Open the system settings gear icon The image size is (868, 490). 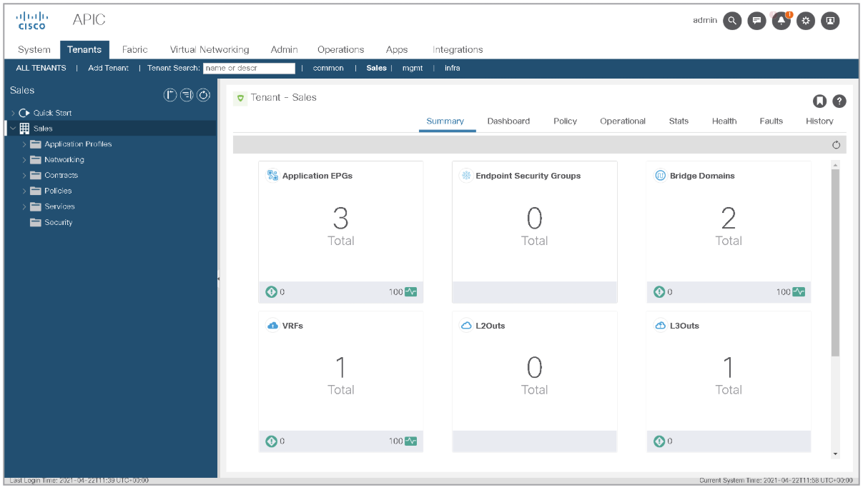click(x=806, y=21)
